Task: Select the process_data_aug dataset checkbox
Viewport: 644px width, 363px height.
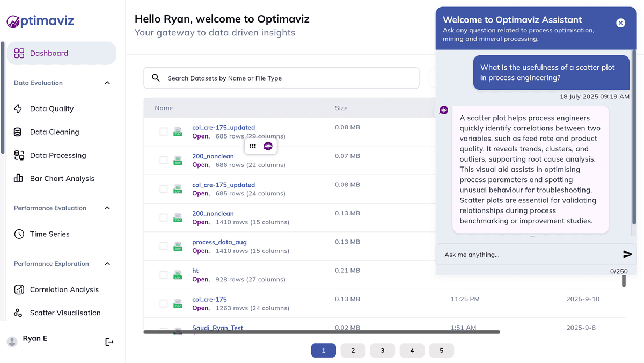Action: [x=164, y=246]
